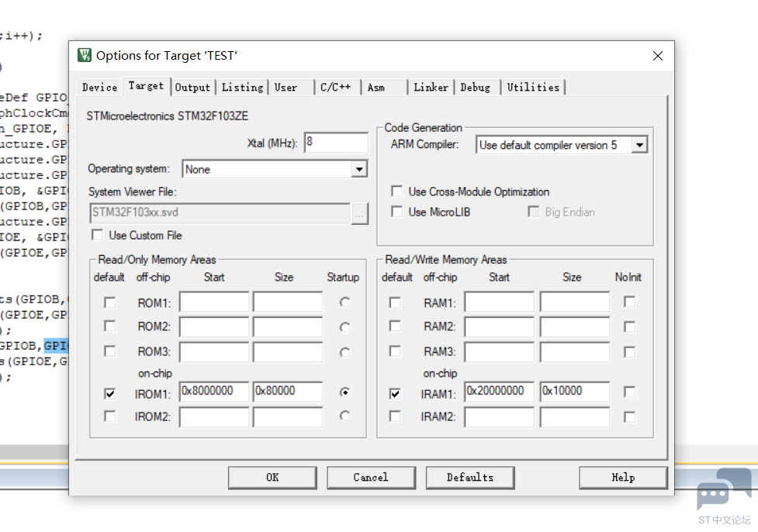Select the IROM1 Startup radio button
Viewport: 758px width, 532px height.
click(344, 392)
